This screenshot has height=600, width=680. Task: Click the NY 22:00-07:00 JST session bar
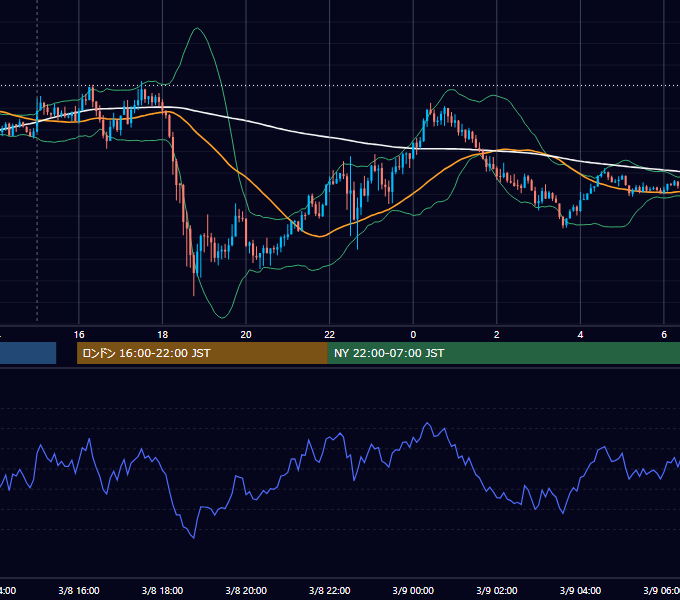pyautogui.click(x=503, y=353)
